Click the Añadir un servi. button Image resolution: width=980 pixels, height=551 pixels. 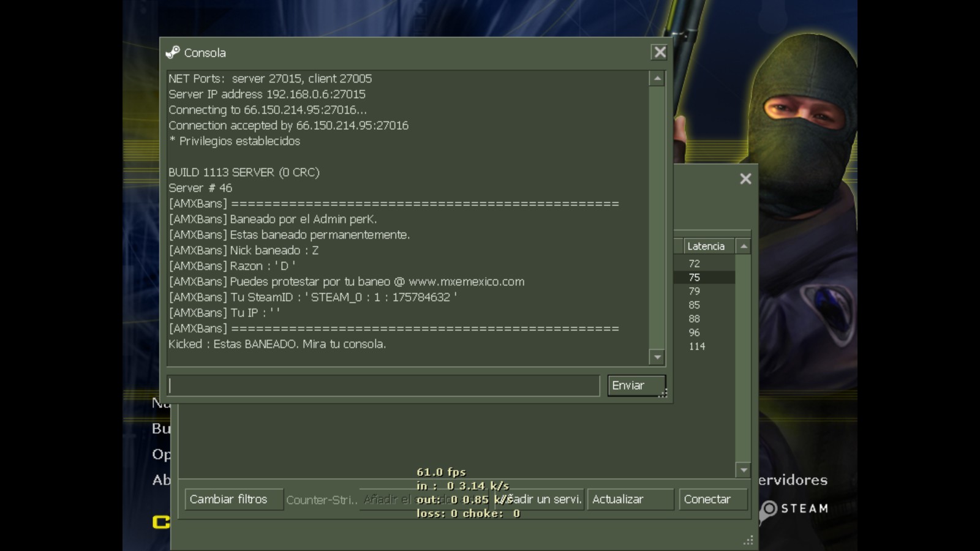pyautogui.click(x=539, y=500)
